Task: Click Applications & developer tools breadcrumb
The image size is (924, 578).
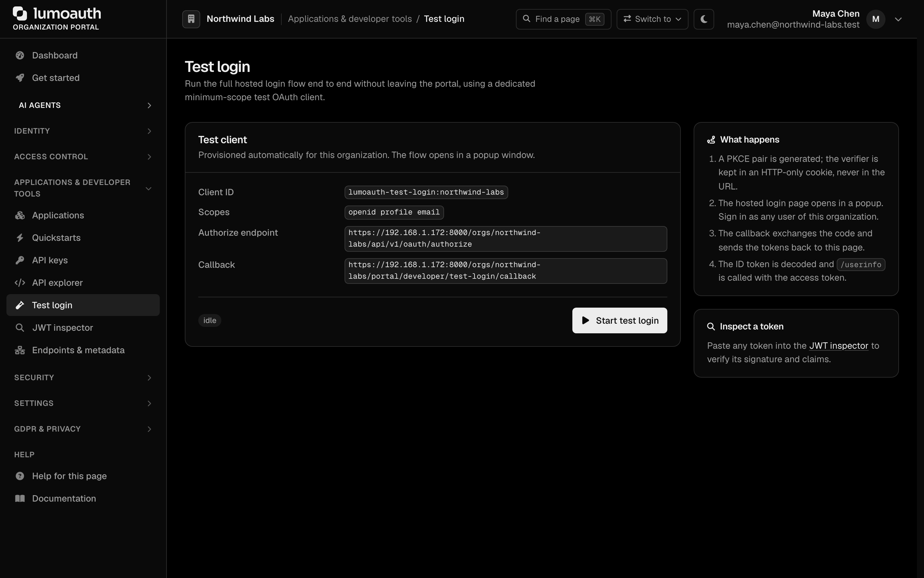Action: click(x=350, y=19)
